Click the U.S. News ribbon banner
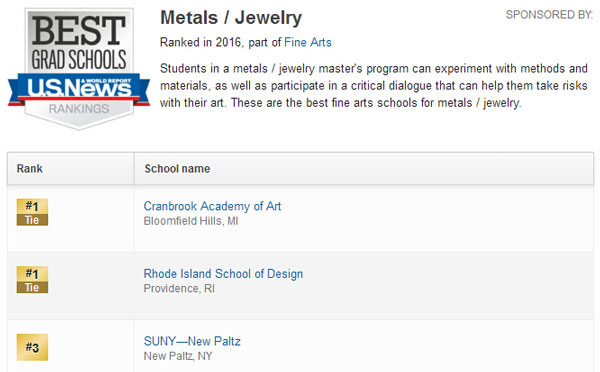This screenshot has height=372, width=600. click(x=79, y=89)
